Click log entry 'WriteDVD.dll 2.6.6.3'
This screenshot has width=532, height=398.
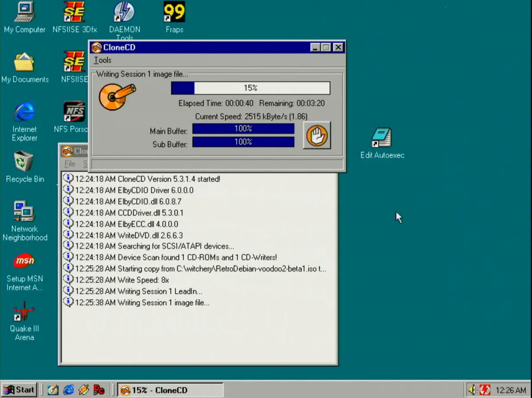click(x=123, y=235)
